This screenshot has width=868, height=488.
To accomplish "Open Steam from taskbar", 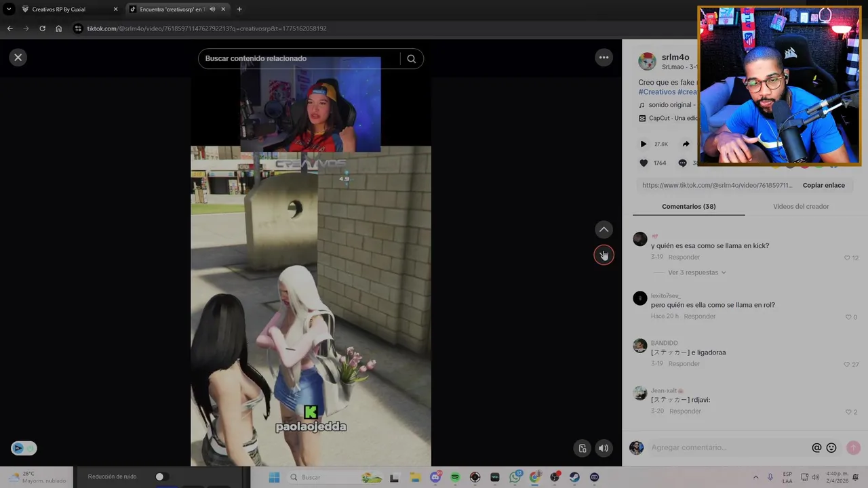I will click(574, 477).
